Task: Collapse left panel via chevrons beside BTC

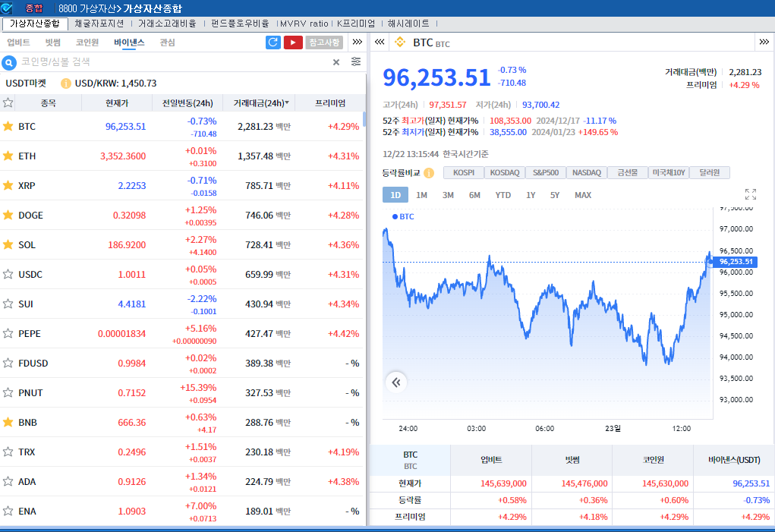Action: [x=380, y=42]
